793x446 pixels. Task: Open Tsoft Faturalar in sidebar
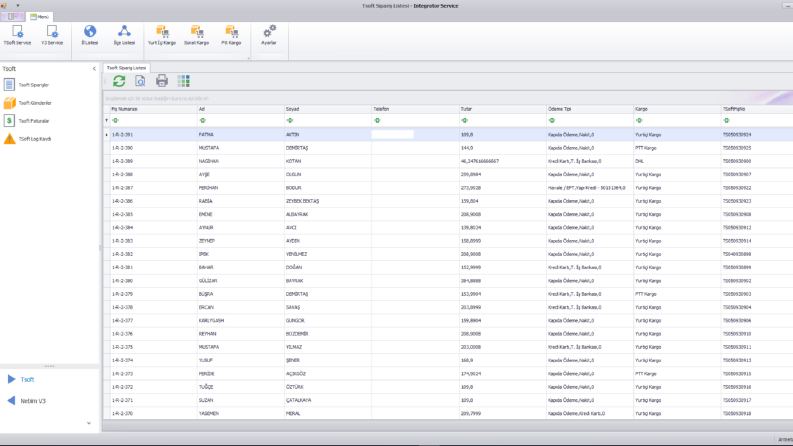click(x=33, y=121)
